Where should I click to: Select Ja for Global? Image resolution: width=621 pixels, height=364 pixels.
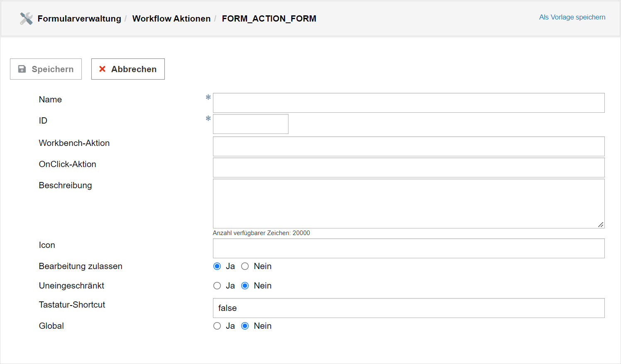[x=217, y=326]
